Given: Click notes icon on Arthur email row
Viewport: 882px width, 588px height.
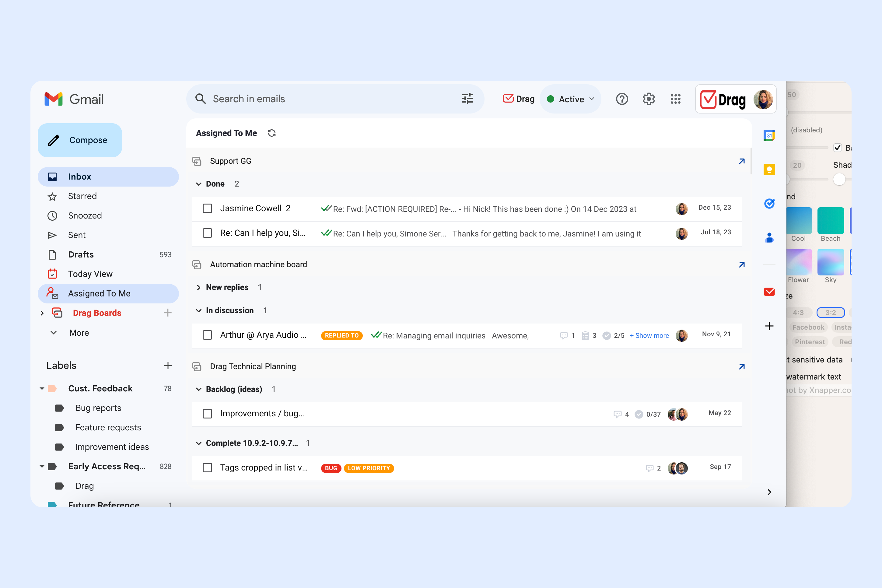Looking at the screenshot, I should coord(585,336).
